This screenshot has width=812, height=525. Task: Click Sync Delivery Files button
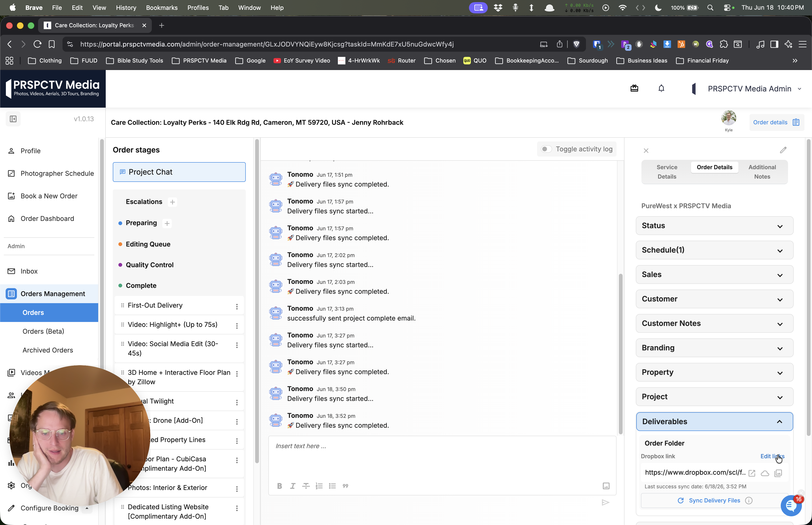pyautogui.click(x=714, y=501)
